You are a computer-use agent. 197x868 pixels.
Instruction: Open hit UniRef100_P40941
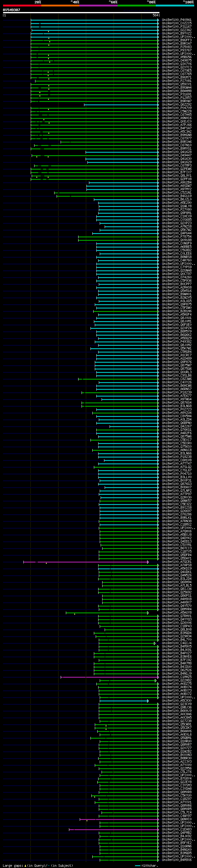coord(176,20)
